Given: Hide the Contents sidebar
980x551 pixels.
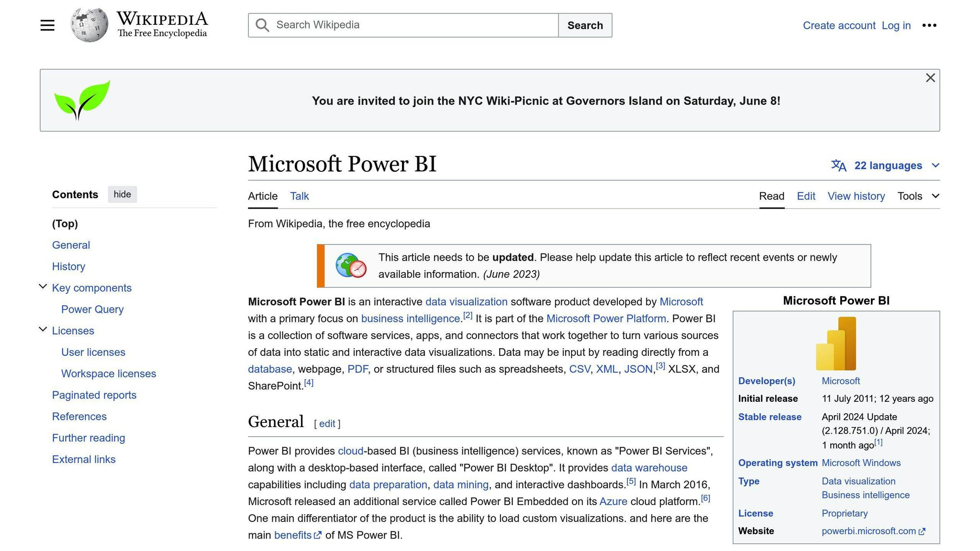Looking at the screenshot, I should (x=122, y=194).
